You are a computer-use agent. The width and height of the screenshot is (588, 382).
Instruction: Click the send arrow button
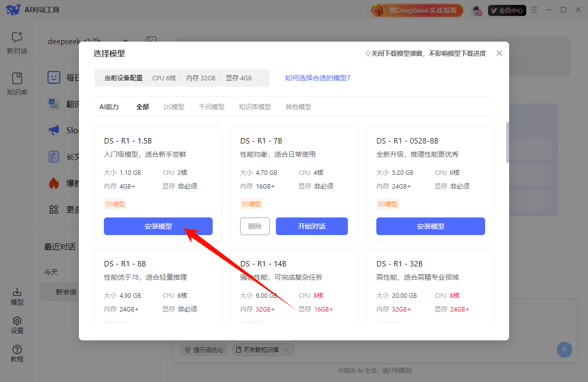click(564, 350)
